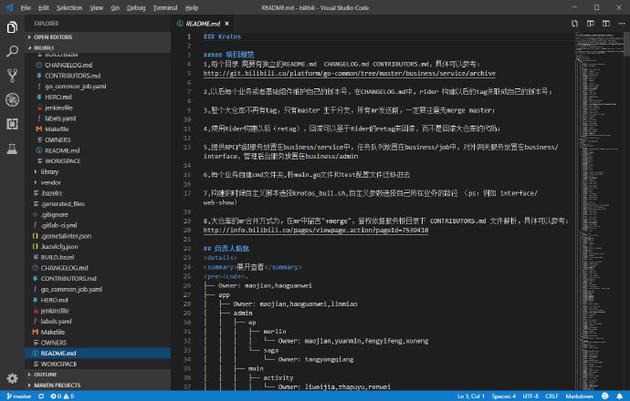Open the Search view in activity bar
The height and width of the screenshot is (401, 630).
pos(12,51)
